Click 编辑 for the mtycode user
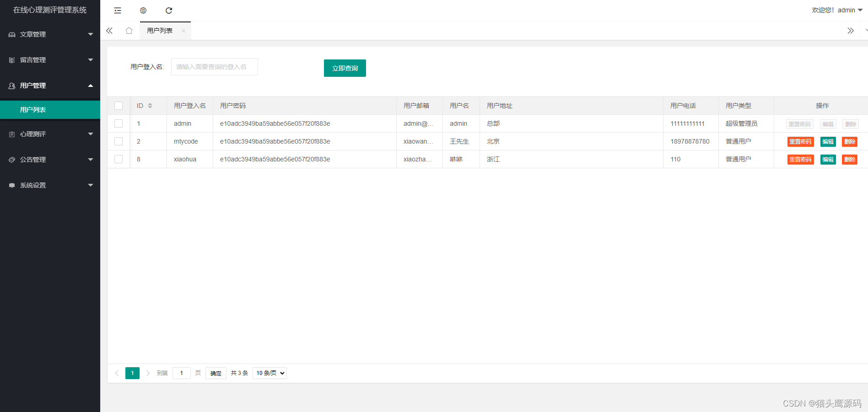Screen dimensions: 868x412 coord(828,142)
